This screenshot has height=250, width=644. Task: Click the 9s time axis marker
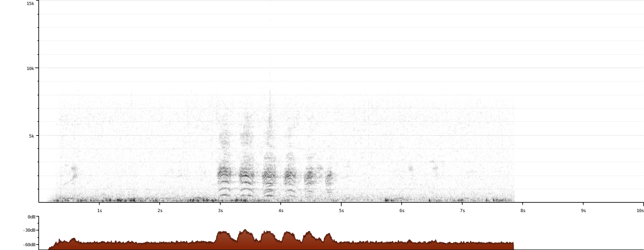click(x=584, y=210)
